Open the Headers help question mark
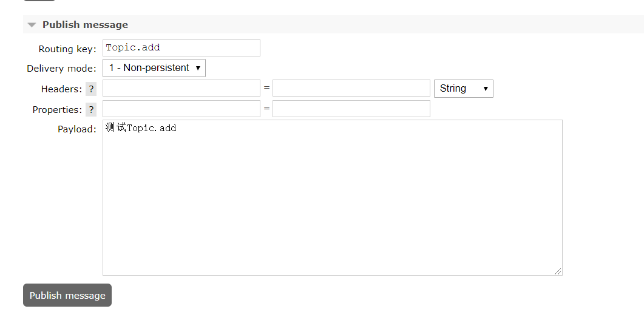The image size is (644, 320). [x=91, y=89]
